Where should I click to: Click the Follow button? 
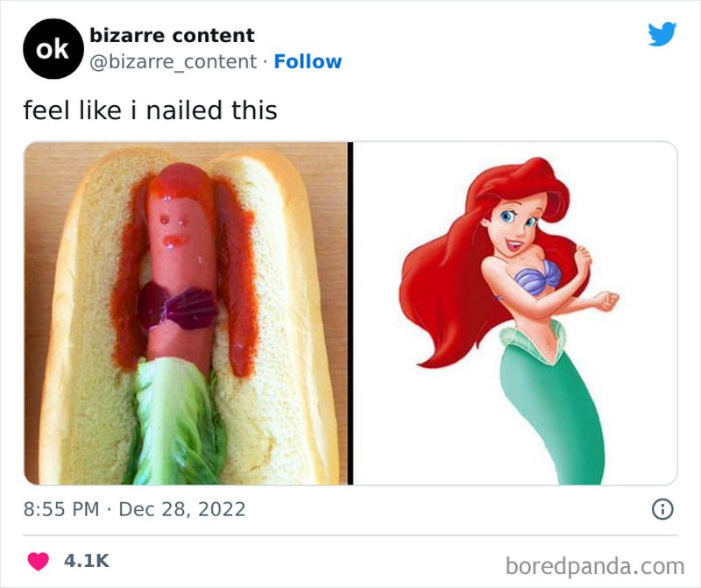307,60
